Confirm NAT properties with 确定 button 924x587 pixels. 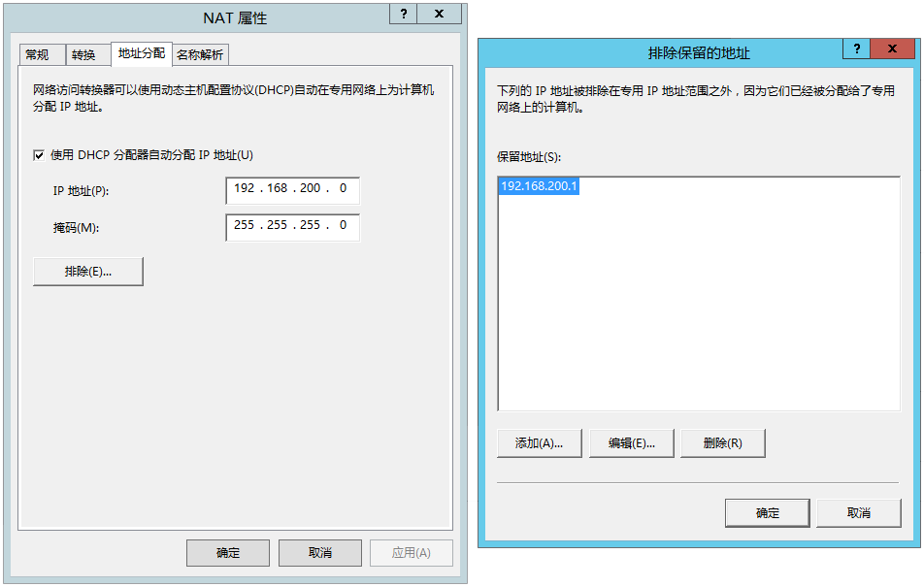[x=227, y=553]
